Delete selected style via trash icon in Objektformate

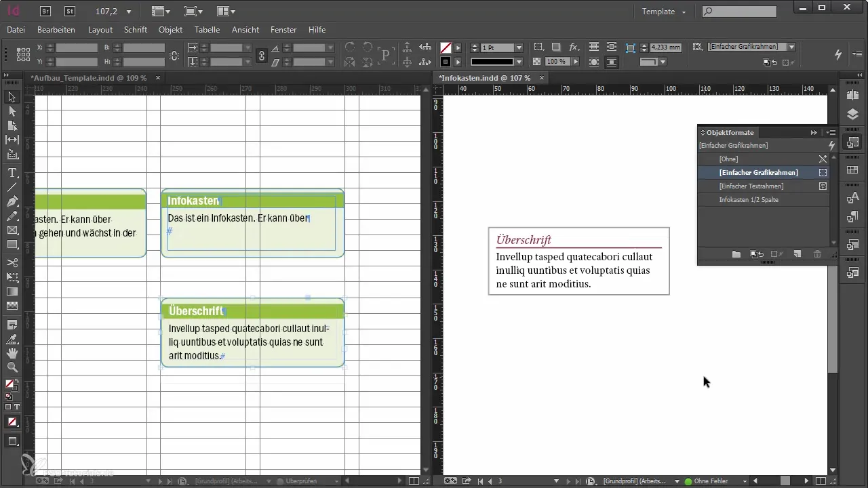[x=817, y=254]
